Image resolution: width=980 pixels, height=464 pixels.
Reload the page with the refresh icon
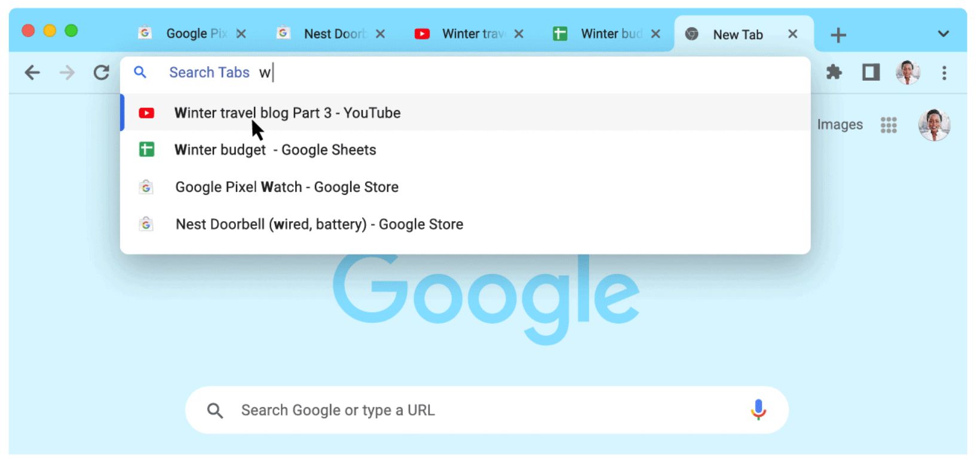coord(102,73)
